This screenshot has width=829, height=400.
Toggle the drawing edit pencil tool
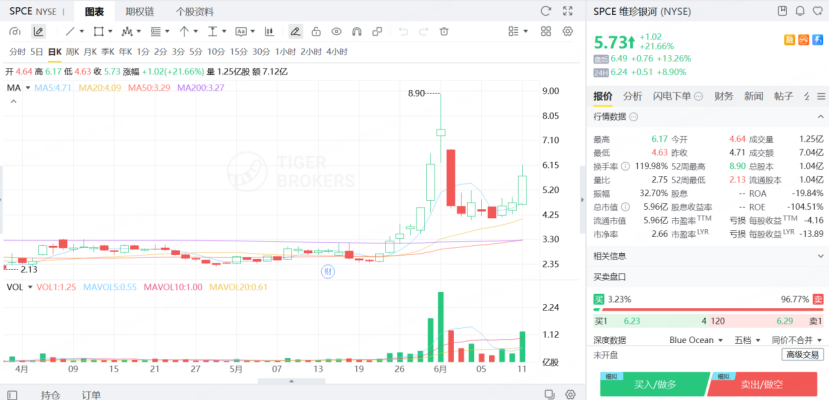(x=38, y=32)
